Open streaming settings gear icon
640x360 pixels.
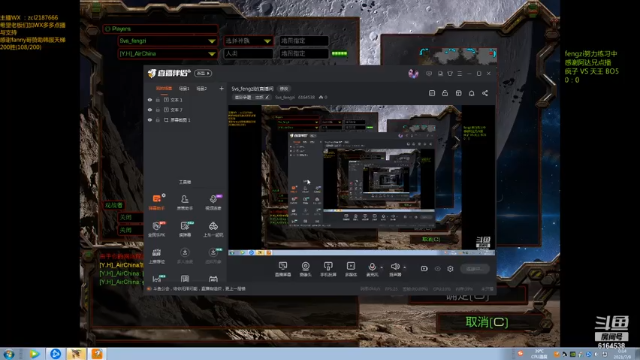tap(450, 269)
